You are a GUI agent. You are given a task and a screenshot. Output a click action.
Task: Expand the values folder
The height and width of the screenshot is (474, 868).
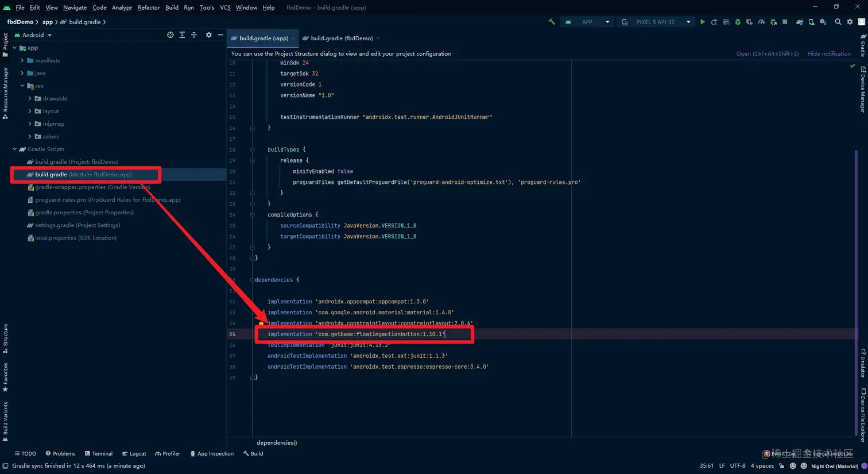click(x=30, y=136)
